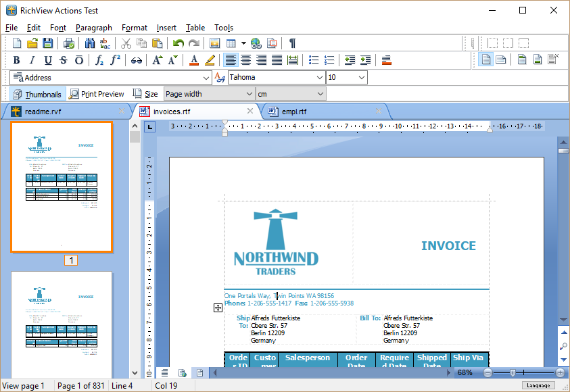The height and width of the screenshot is (392, 570).
Task: Save the document with the floppy disk icon
Action: click(x=47, y=43)
